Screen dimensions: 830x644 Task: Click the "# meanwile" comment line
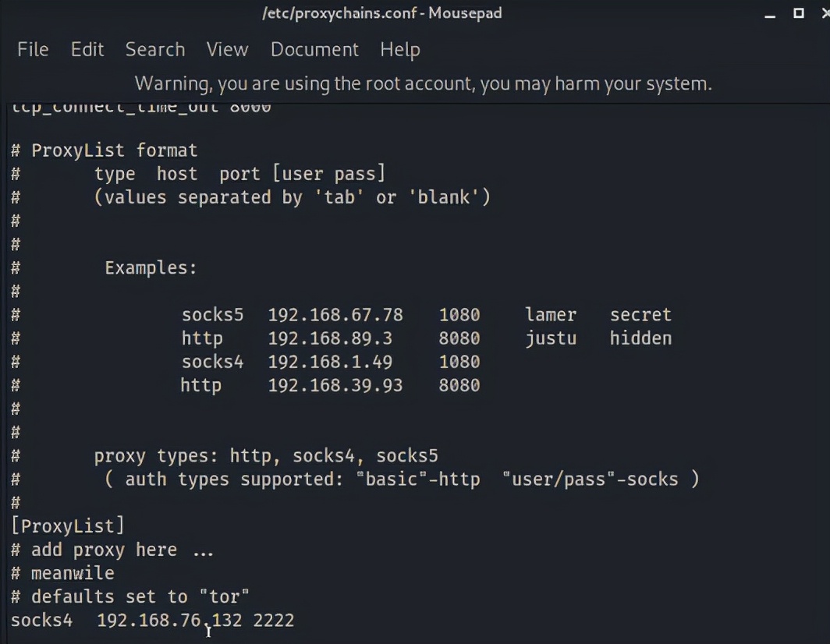[63, 574]
